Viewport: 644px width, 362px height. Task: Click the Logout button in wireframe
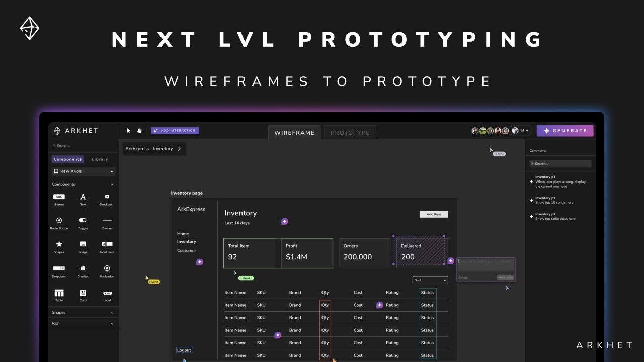184,350
